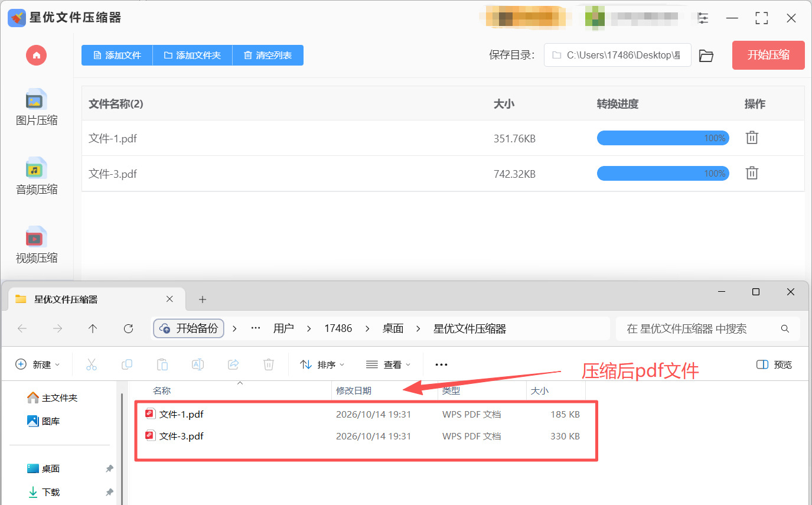Go back in File Explorer
The image size is (812, 505).
[22, 328]
